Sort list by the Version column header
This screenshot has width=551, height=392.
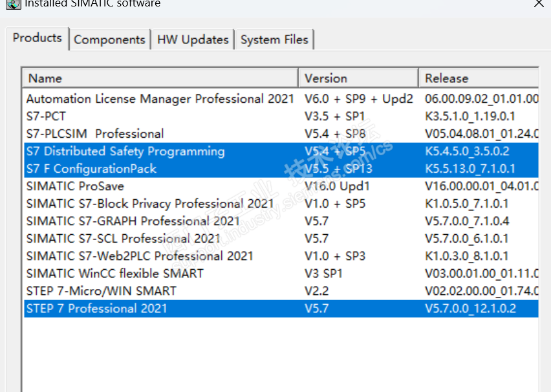[x=358, y=78]
